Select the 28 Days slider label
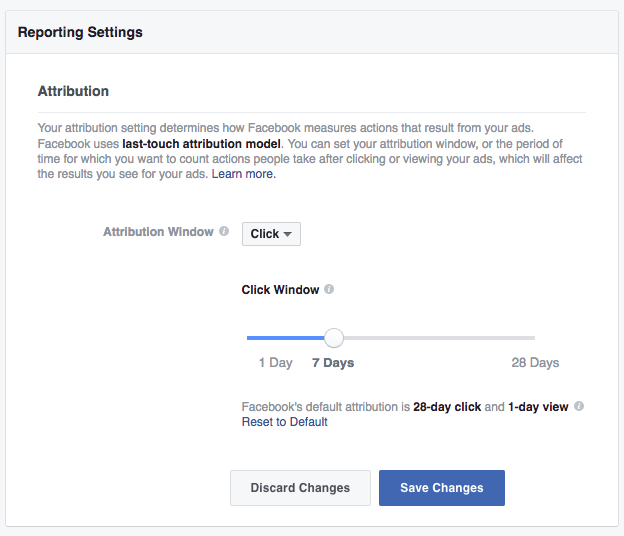 click(535, 363)
